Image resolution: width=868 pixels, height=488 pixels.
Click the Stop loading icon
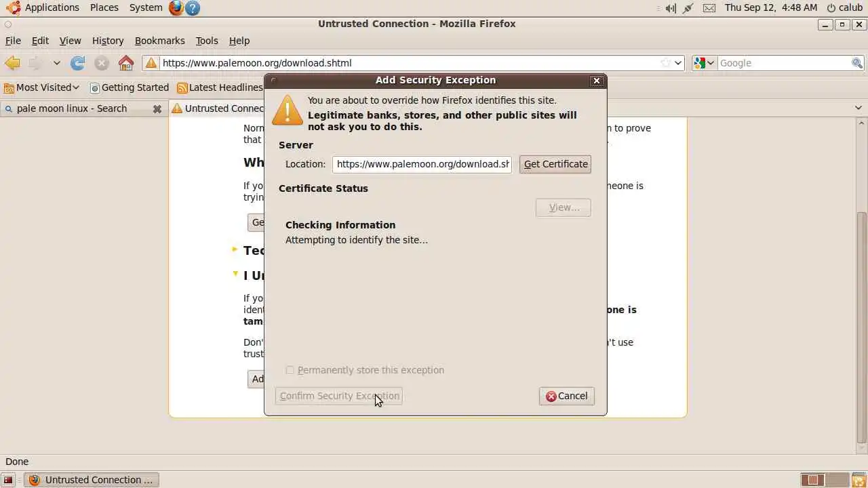click(x=102, y=63)
